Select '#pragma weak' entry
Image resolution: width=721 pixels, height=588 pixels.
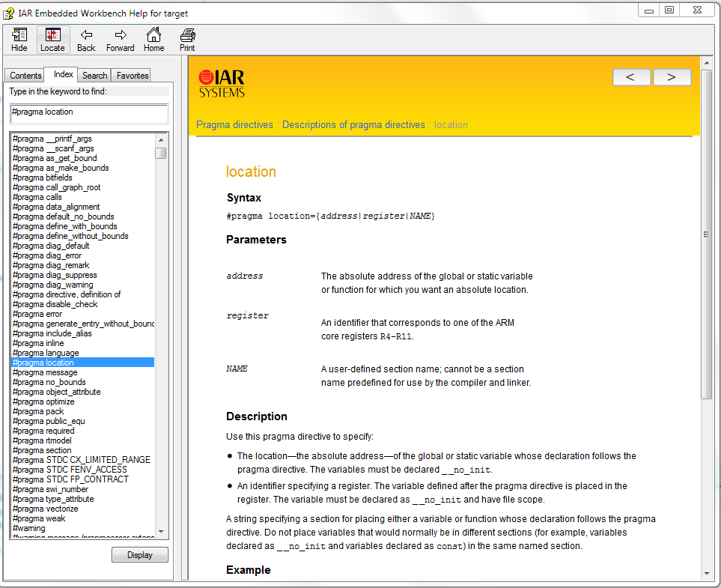[x=39, y=518]
